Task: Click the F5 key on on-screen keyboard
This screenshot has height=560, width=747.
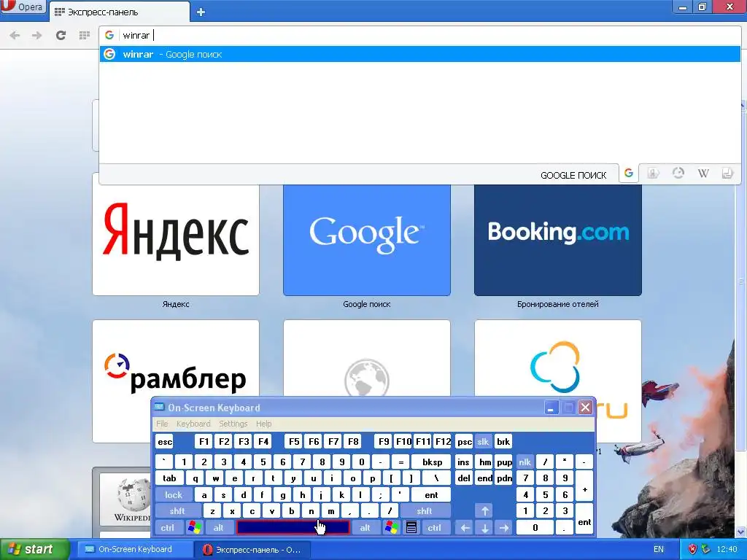Action: coord(294,442)
